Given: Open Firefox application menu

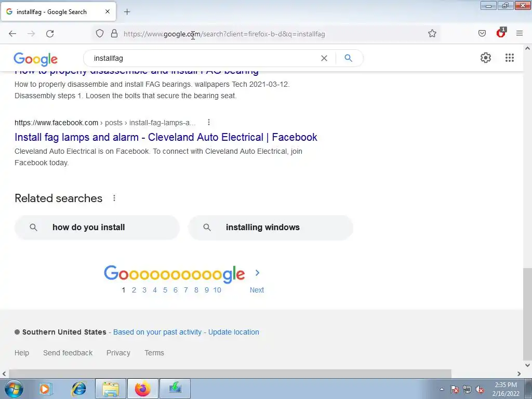Looking at the screenshot, I should 520,33.
